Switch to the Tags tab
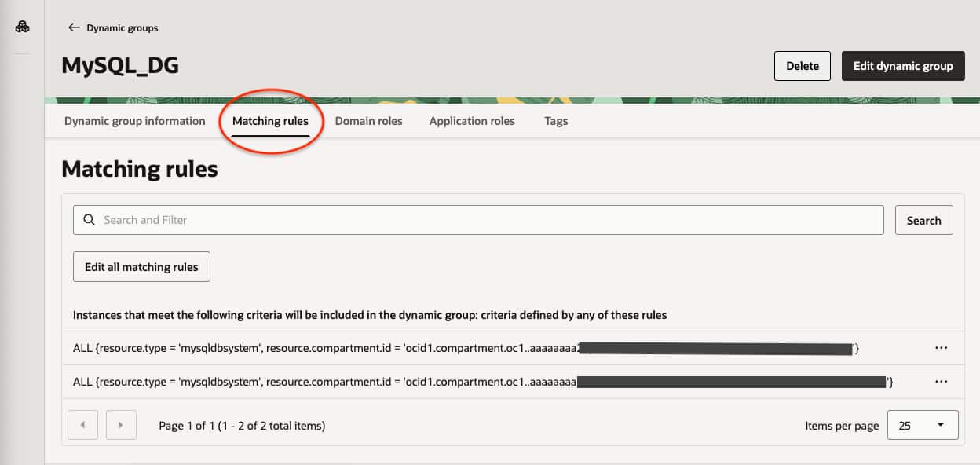The height and width of the screenshot is (465, 980). tap(556, 121)
